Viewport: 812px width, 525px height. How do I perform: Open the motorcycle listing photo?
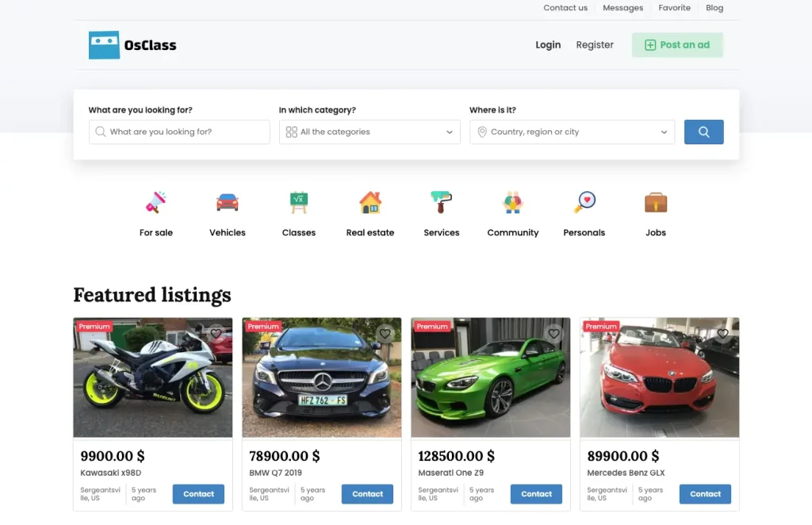click(x=153, y=377)
